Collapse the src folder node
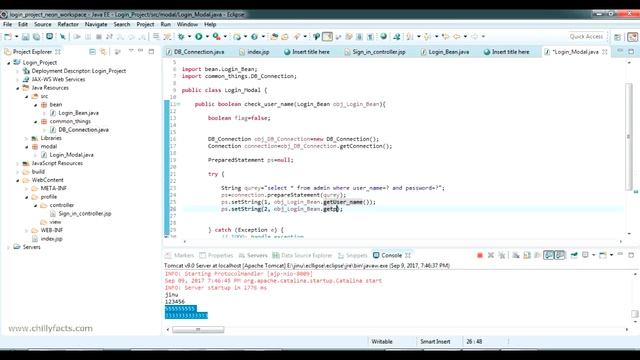 point(27,97)
